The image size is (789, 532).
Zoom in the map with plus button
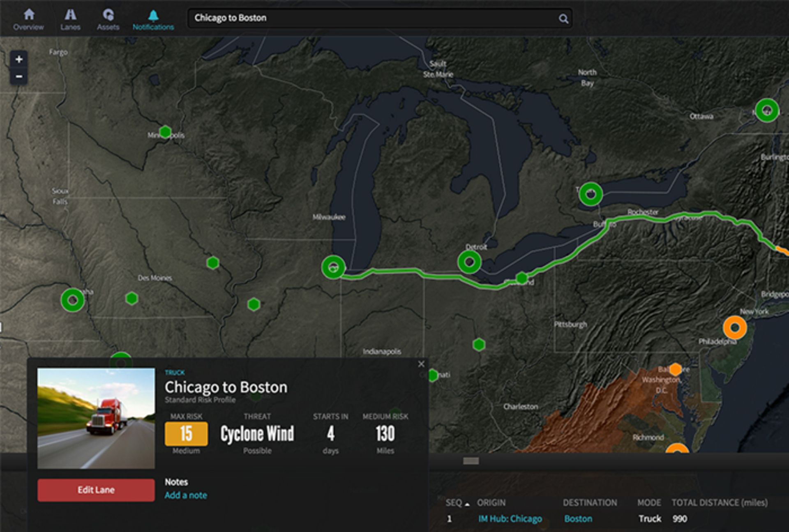click(x=19, y=59)
